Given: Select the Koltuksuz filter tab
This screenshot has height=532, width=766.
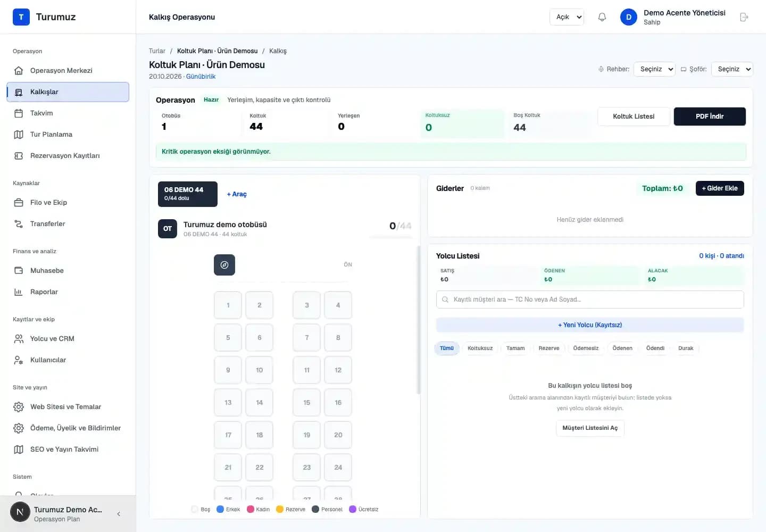Looking at the screenshot, I should click(x=480, y=348).
